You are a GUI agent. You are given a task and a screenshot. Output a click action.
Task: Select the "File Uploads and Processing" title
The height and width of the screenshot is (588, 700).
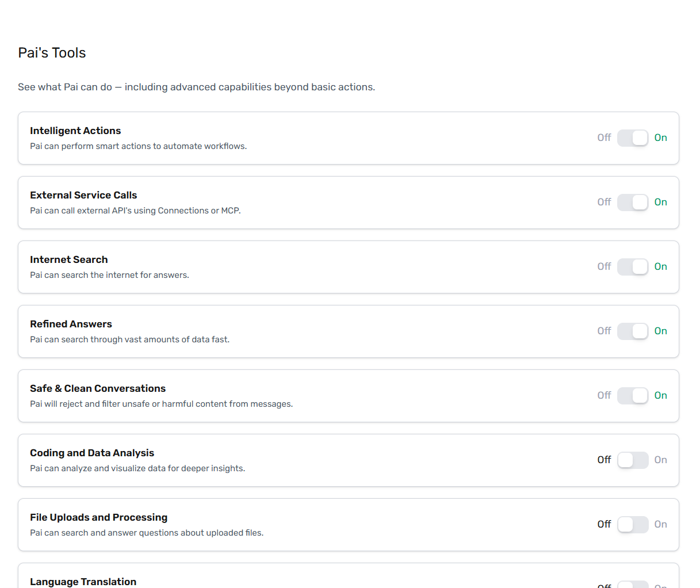[99, 517]
